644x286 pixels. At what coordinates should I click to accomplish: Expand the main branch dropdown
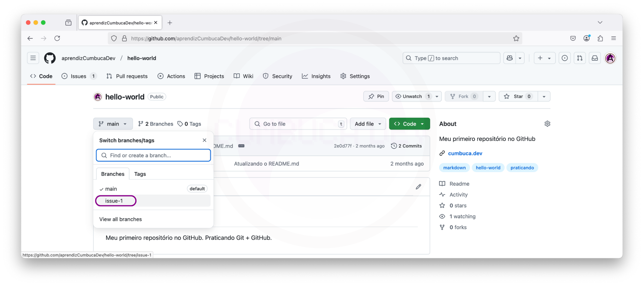[x=113, y=124]
